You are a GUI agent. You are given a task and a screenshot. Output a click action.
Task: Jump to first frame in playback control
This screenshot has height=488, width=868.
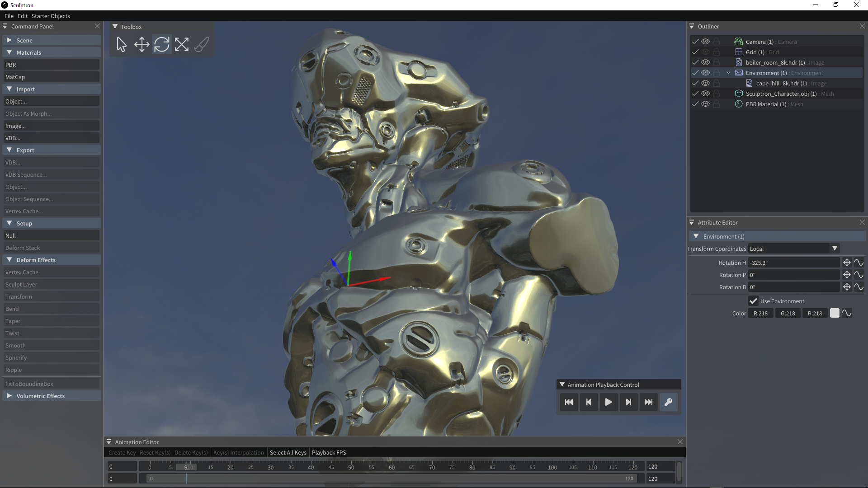(569, 402)
